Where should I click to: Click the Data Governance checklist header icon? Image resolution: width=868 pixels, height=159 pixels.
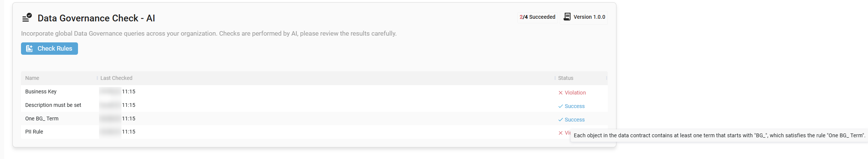coord(27,17)
